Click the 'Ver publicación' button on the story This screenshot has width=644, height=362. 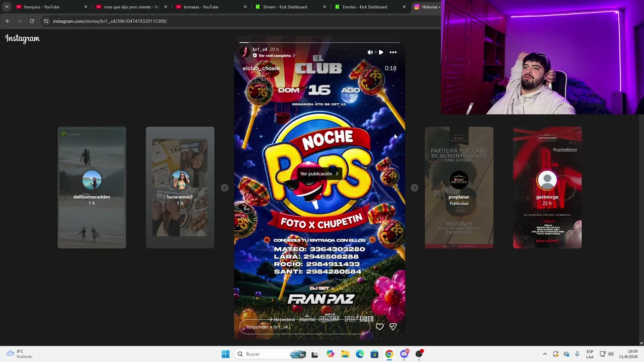[x=319, y=174]
